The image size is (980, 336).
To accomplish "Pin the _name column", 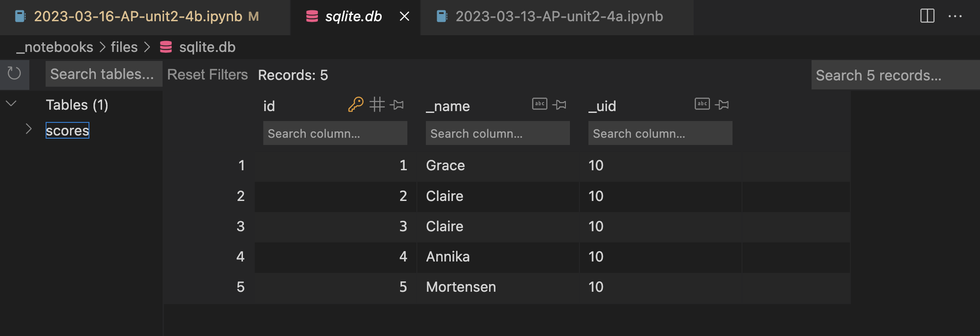I will 560,105.
